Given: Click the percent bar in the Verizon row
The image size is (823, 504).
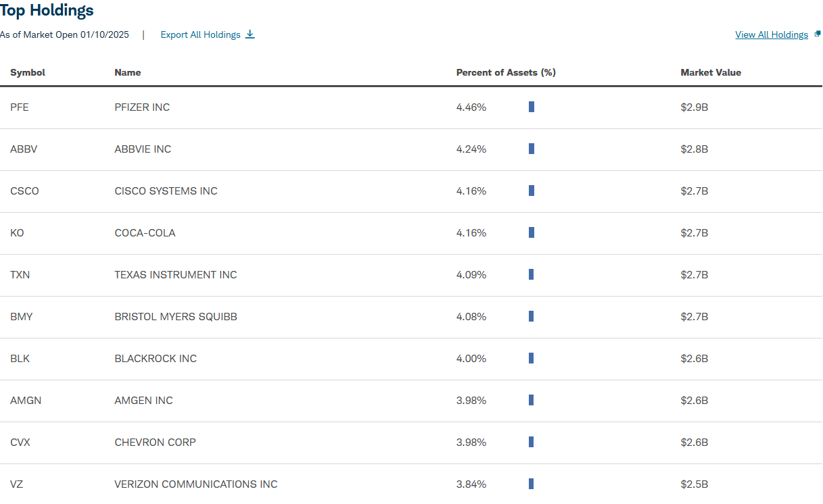Looking at the screenshot, I should (532, 484).
